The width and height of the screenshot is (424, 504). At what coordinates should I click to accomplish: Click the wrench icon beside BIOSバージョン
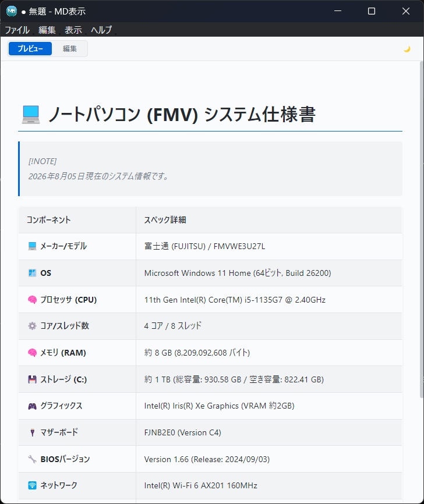[x=32, y=459]
